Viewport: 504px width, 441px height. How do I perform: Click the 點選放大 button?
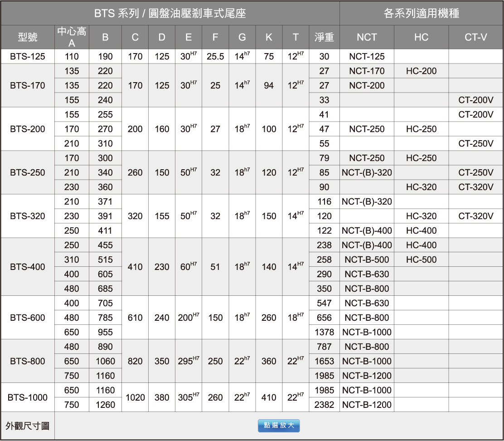[x=279, y=426]
